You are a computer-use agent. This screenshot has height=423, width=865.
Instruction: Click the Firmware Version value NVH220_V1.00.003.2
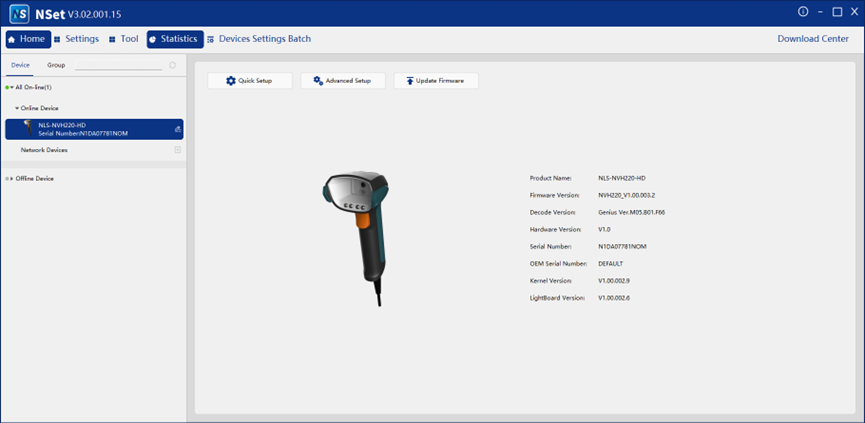[627, 195]
